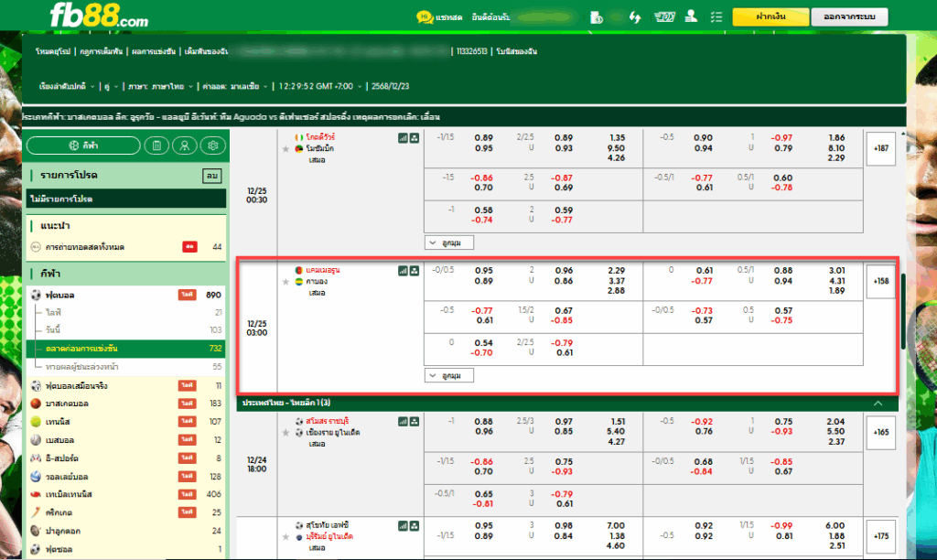Open match tracker icon for the Sukhothai match

pos(415,526)
